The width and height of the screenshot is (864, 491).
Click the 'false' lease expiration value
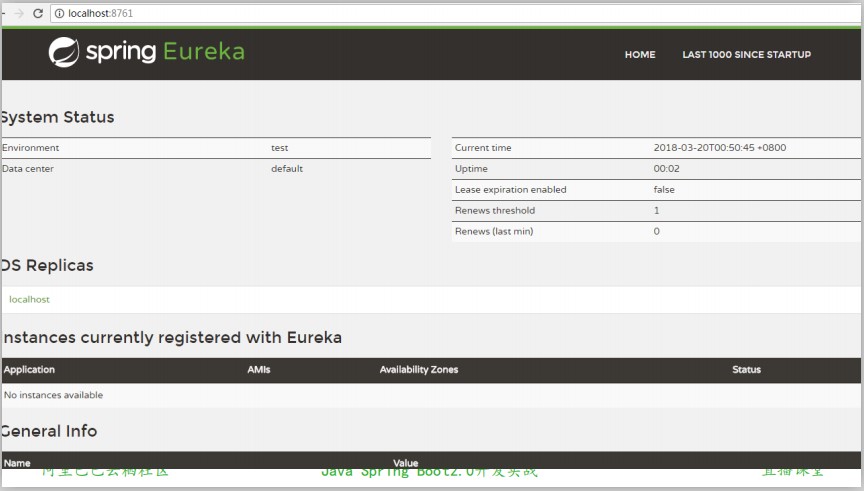click(x=664, y=190)
